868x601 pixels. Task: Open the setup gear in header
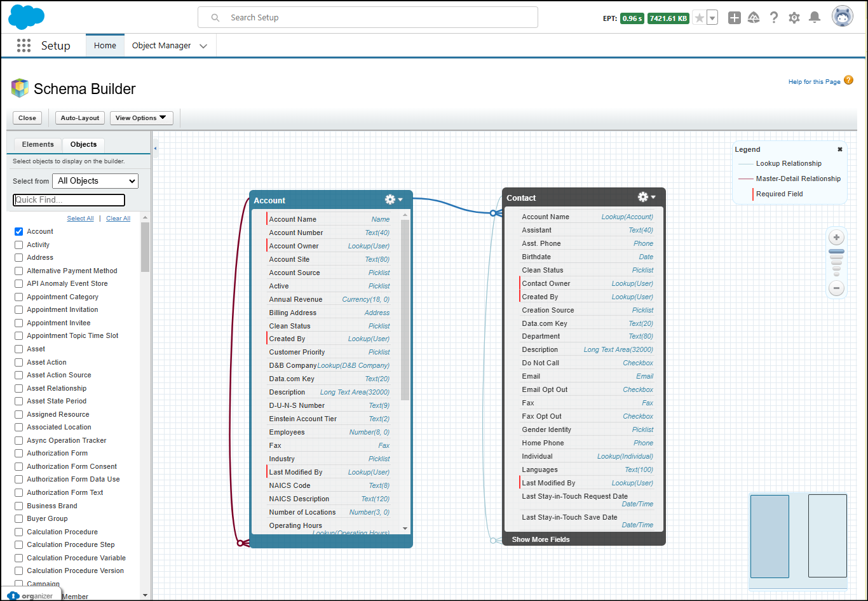[794, 18]
